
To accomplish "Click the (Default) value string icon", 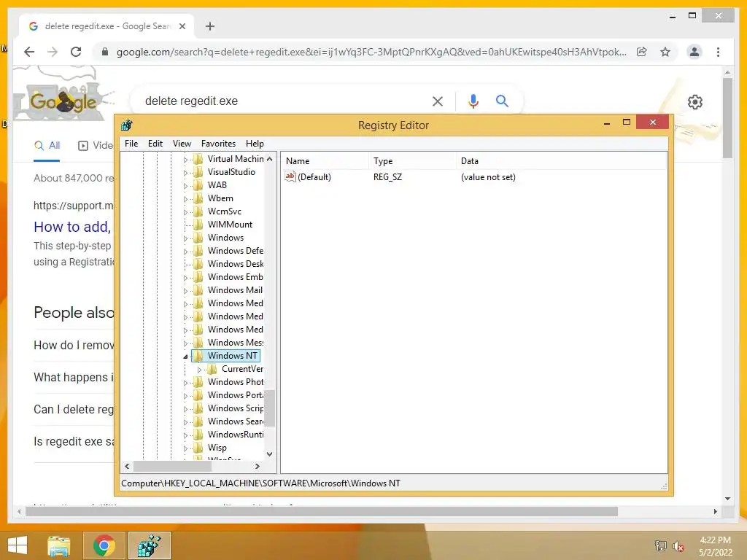I will click(290, 176).
